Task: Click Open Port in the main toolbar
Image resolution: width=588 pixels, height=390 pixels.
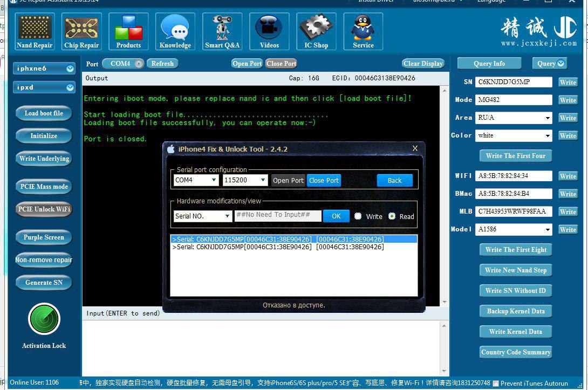Action: pyautogui.click(x=247, y=64)
